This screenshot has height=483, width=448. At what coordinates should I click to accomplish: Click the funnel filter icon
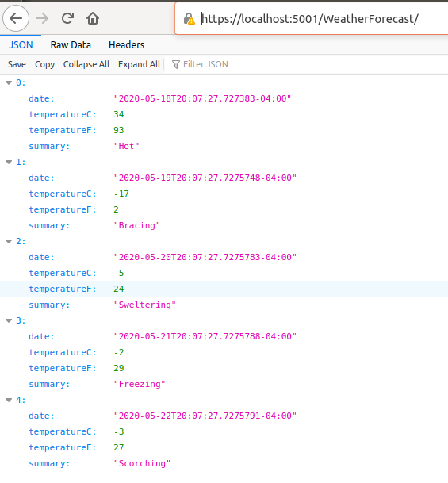coord(175,64)
